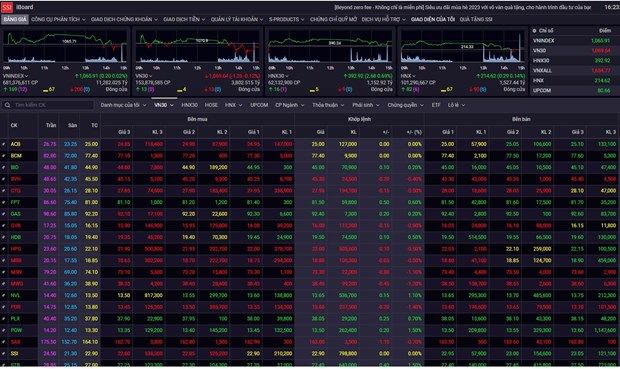Click the magnifier icon in the search box

pos(8,105)
